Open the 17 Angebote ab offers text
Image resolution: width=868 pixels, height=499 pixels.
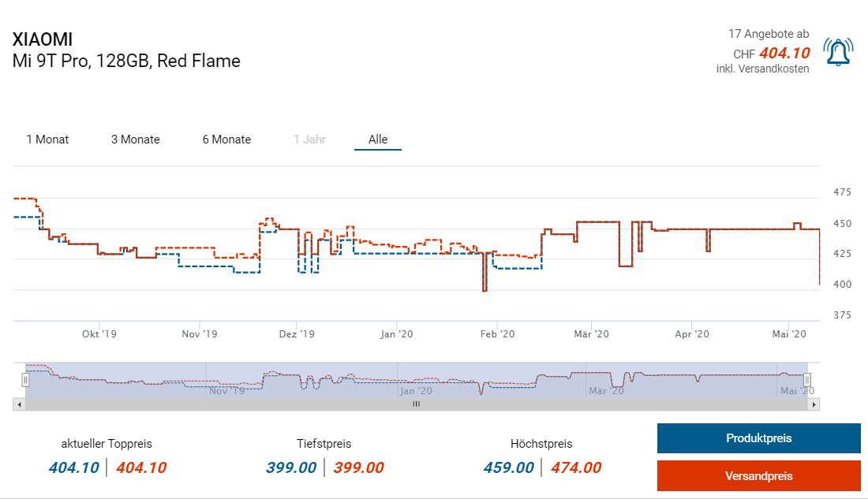coord(768,34)
